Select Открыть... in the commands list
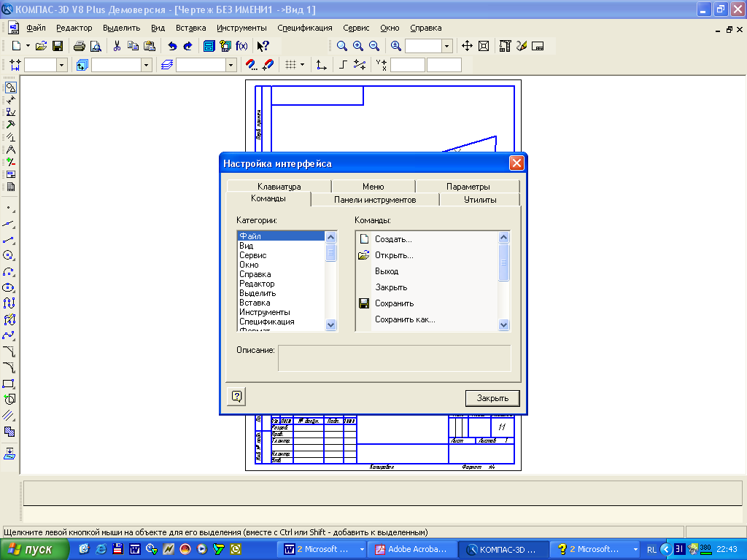 click(427, 255)
